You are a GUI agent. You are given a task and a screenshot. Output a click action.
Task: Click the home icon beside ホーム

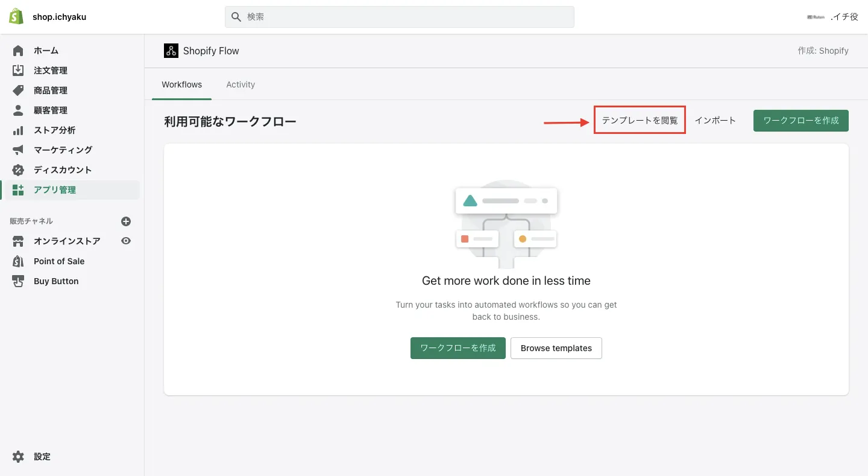(x=18, y=51)
